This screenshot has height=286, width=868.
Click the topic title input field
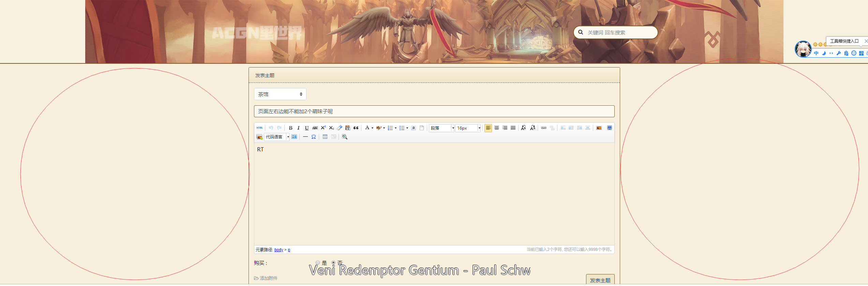pyautogui.click(x=434, y=111)
